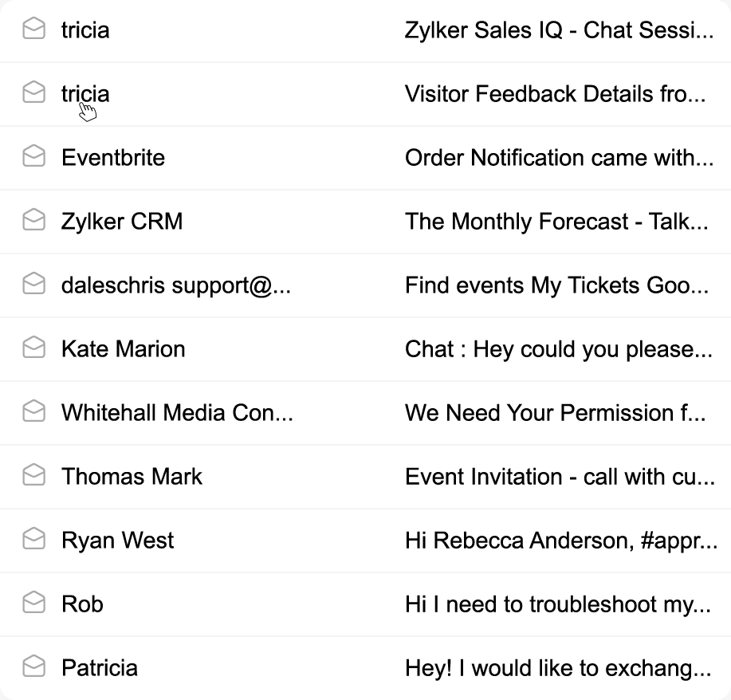Open the troubleshoot message from Rob
Image resolution: width=731 pixels, height=700 pixels.
tap(557, 604)
